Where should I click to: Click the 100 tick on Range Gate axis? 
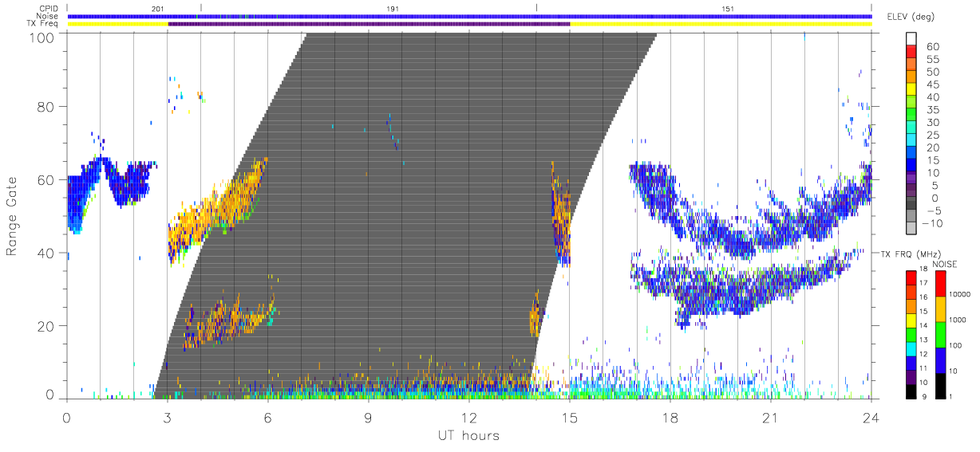point(40,37)
